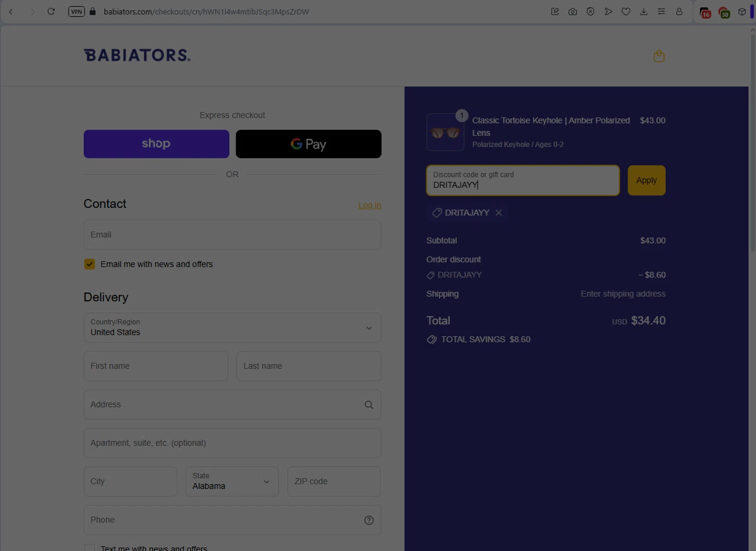756x551 pixels.
Task: Focus the Phone field
Action: (232, 520)
